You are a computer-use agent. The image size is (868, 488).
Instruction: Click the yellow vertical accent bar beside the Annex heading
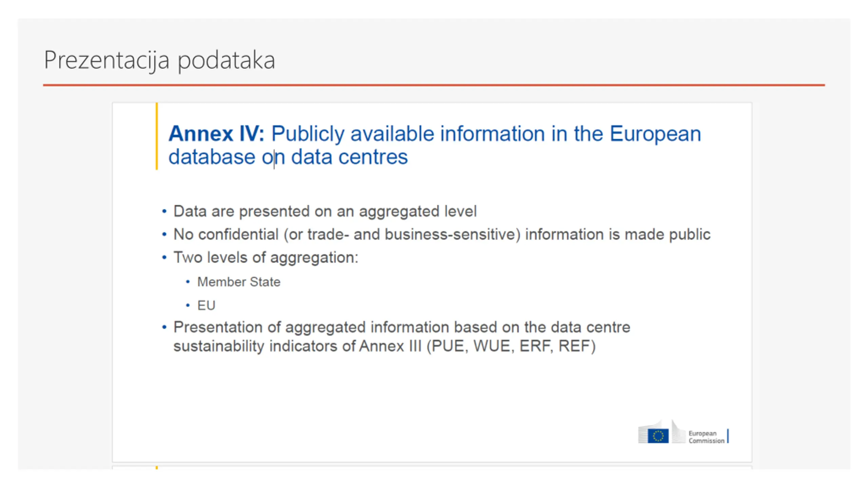click(x=157, y=136)
